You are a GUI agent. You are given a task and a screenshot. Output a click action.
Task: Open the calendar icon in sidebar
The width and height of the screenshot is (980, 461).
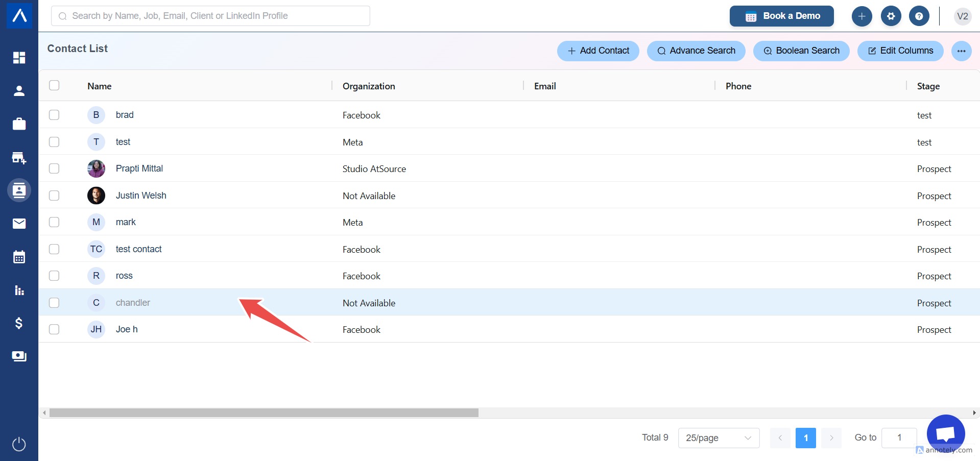(x=19, y=257)
